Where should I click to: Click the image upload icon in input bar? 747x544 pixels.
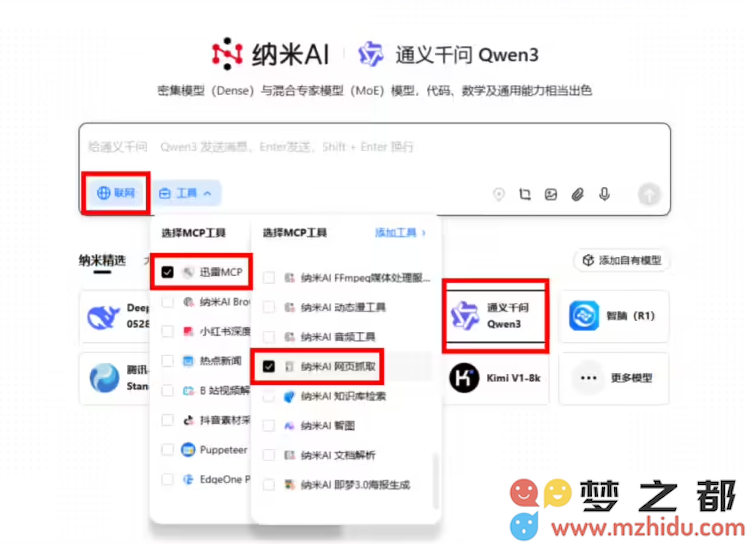551,194
